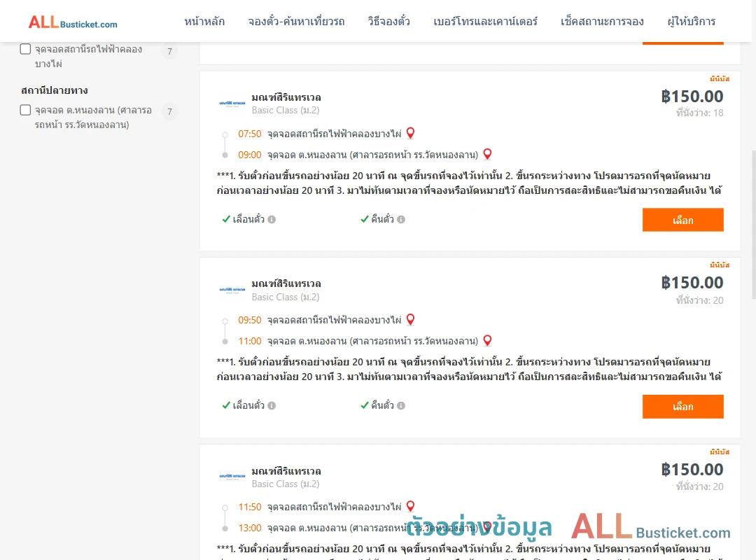Show reschedule info icon on 09:50 trip
The image size is (756, 560).
[x=272, y=406]
